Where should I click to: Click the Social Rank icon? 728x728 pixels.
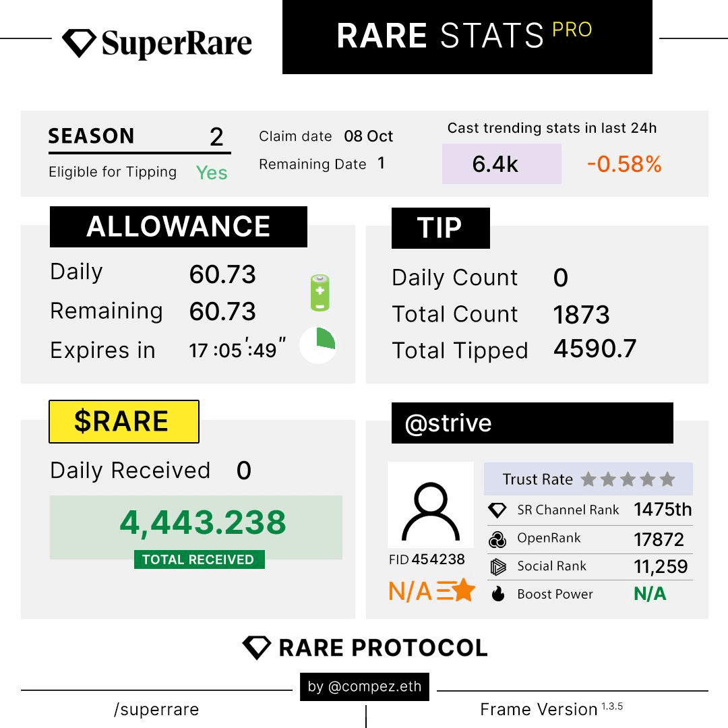point(497,566)
